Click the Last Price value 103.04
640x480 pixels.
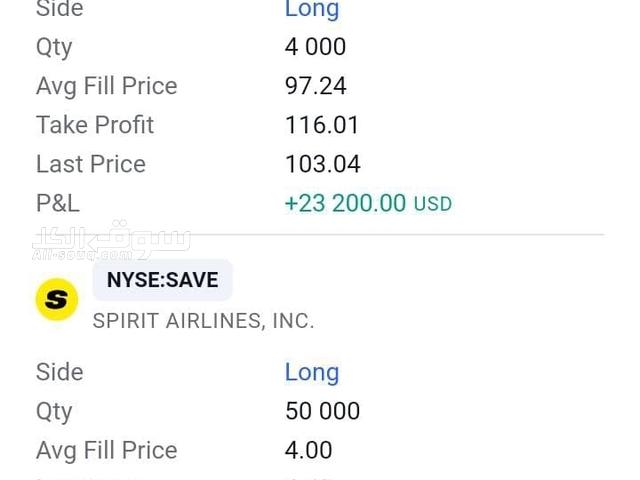(x=322, y=164)
